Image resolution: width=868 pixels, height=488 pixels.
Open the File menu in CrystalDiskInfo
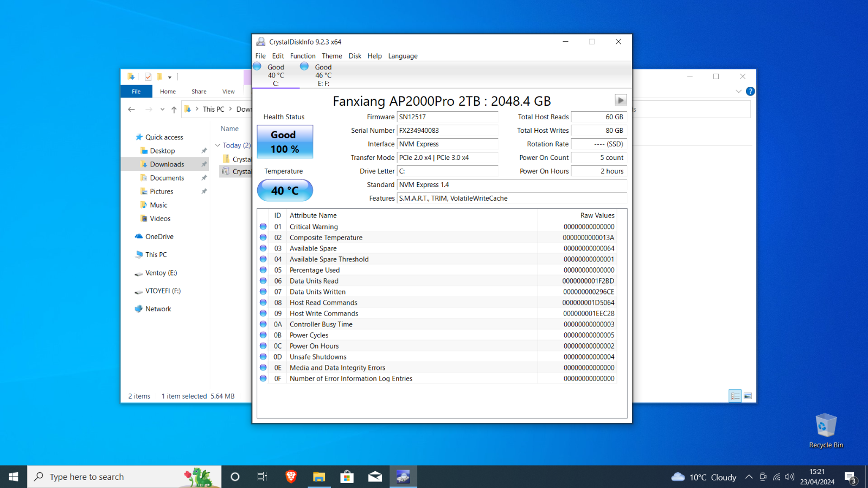[260, 56]
